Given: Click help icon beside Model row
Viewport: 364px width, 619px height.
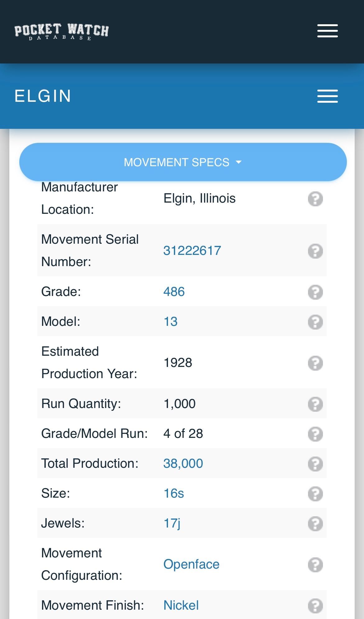Looking at the screenshot, I should tap(315, 322).
